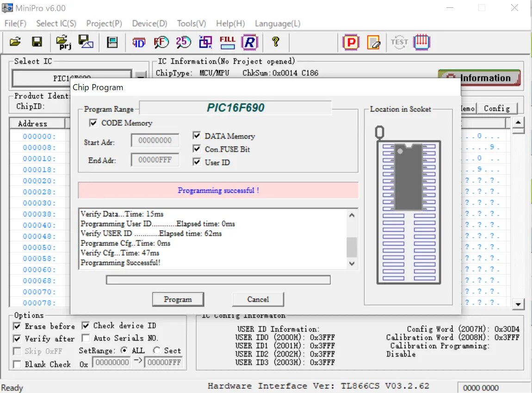This screenshot has width=532, height=393.
Task: Click the blue chip pin-detect icon
Action: click(x=422, y=43)
